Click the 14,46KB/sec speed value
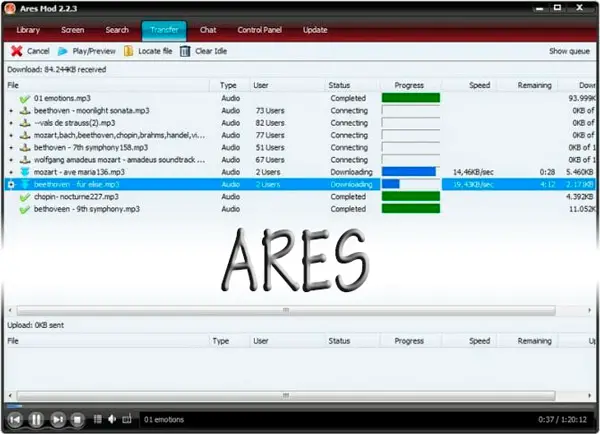Screen dimensions: 600x434 coord(473,172)
